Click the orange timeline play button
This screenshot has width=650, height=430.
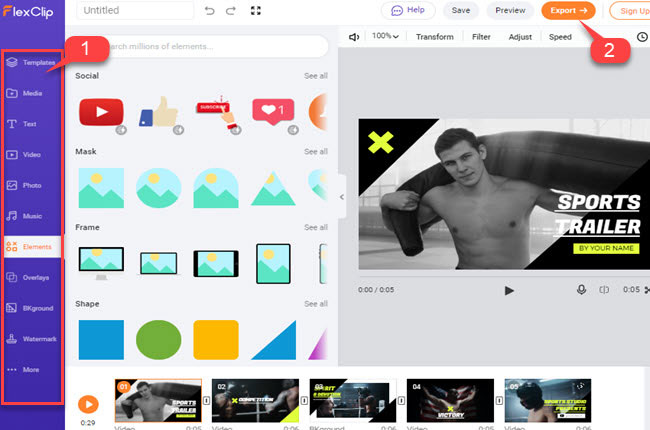point(89,404)
